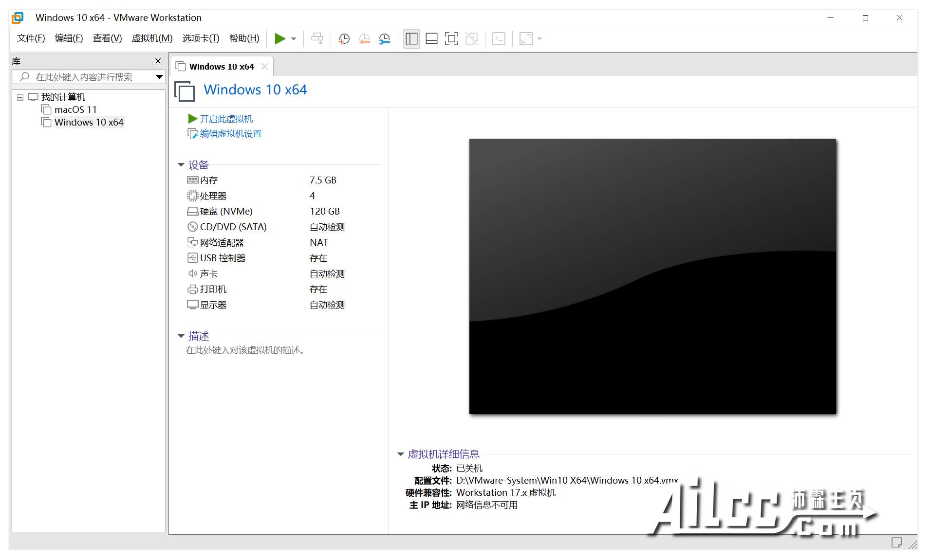Screen dimensions: 930x560
Task: Open the snapshot manager icon
Action: click(x=385, y=38)
